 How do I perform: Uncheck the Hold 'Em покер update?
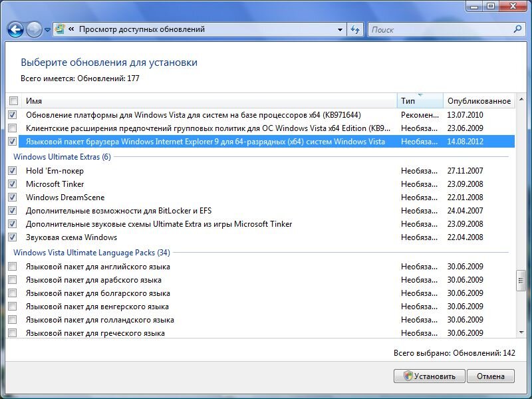[13, 170]
